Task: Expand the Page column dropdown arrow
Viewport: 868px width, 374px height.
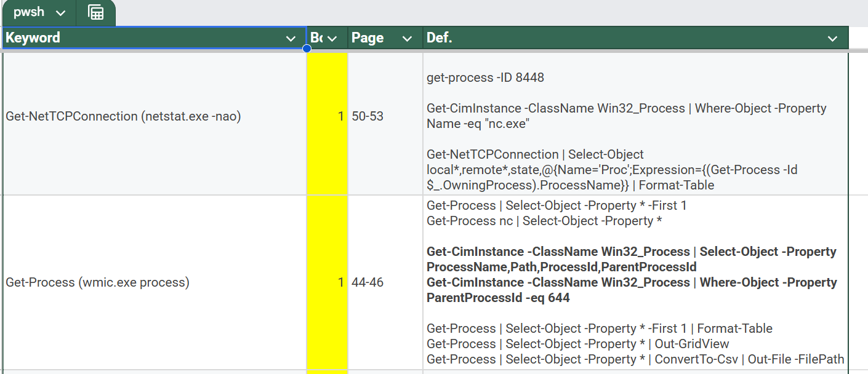Action: 407,39
